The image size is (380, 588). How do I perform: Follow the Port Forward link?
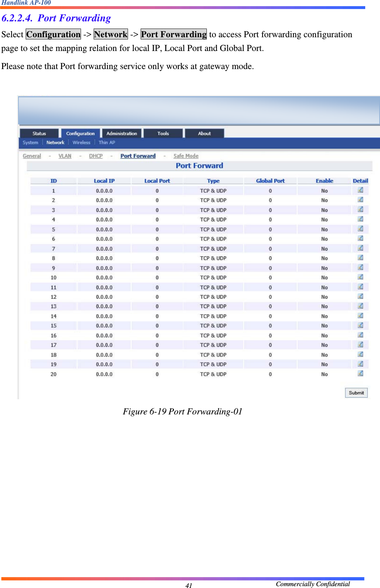(138, 156)
